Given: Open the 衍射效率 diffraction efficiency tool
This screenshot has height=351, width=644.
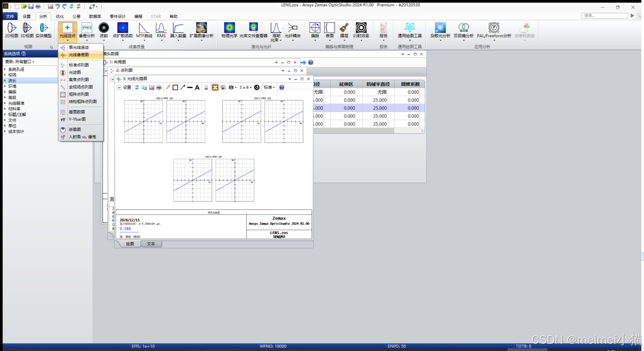Looking at the screenshot, I should click(361, 30).
